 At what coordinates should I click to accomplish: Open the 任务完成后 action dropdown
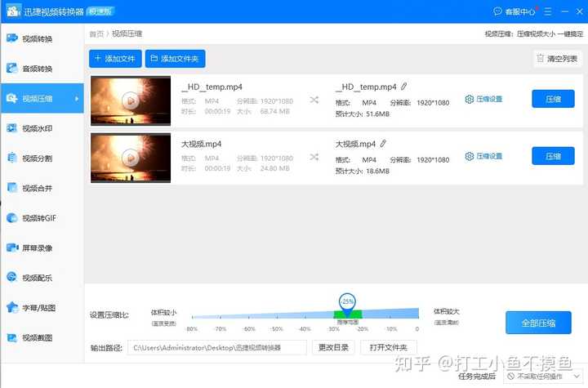pyautogui.click(x=542, y=376)
